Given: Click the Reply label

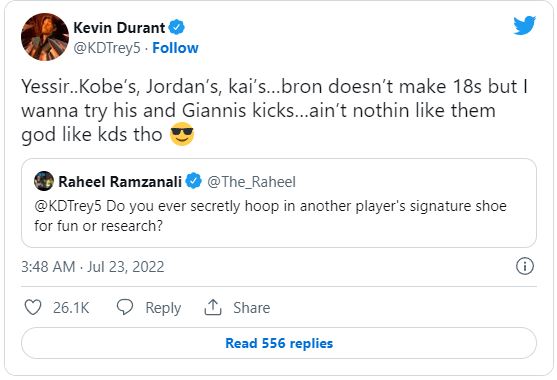Looking at the screenshot, I should coord(163,308).
